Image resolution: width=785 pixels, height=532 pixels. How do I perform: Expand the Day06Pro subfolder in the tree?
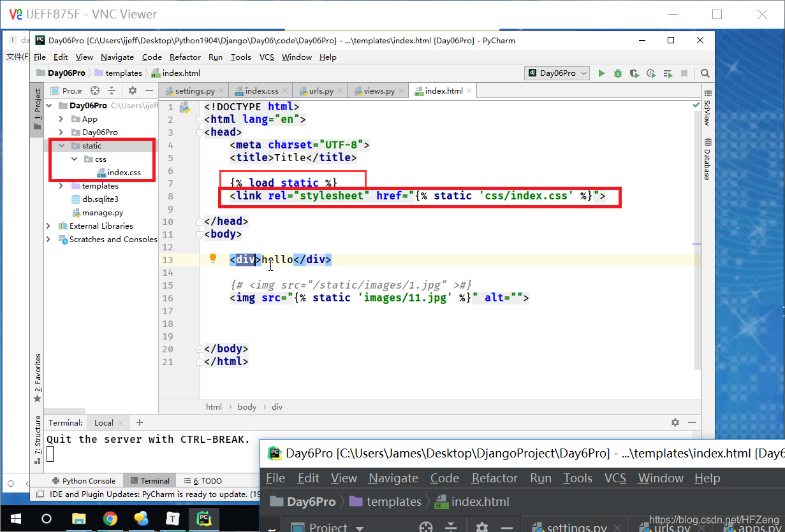point(61,133)
